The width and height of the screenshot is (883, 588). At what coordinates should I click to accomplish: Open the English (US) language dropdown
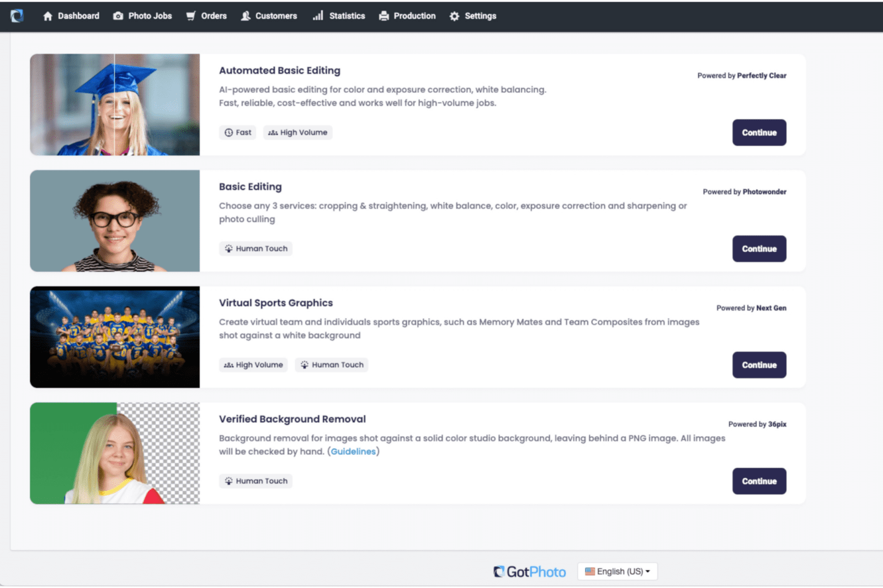(617, 571)
